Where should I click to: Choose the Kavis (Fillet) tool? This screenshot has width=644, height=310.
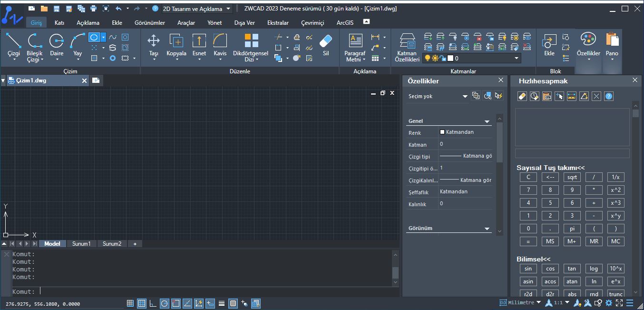click(220, 46)
